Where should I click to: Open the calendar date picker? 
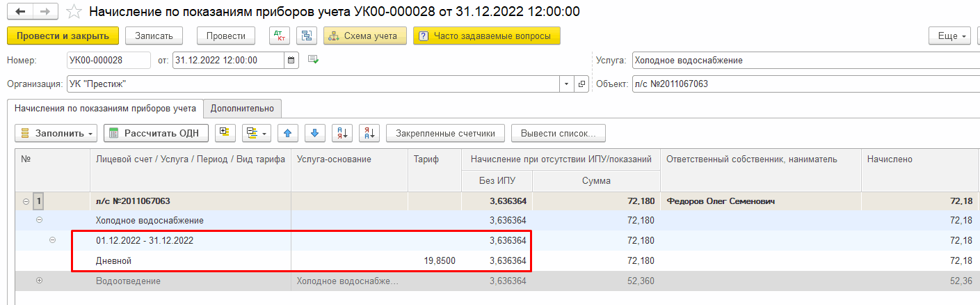[292, 61]
